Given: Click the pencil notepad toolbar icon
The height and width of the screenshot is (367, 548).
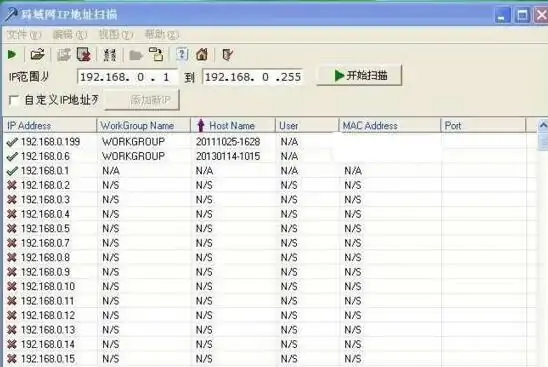Looking at the screenshot, I should coord(227,55).
